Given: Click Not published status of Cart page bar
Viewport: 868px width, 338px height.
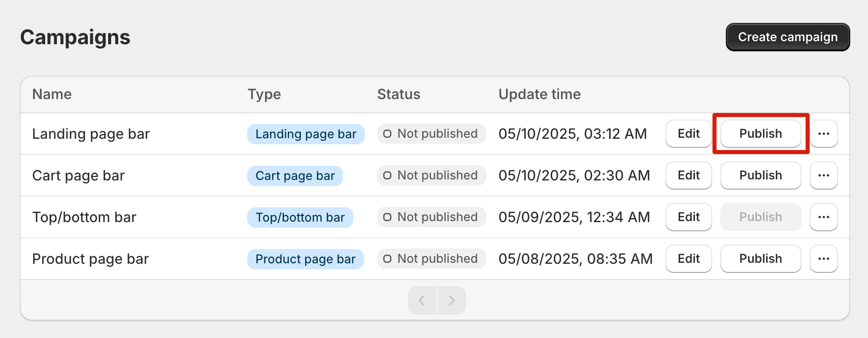Looking at the screenshot, I should coord(431,175).
